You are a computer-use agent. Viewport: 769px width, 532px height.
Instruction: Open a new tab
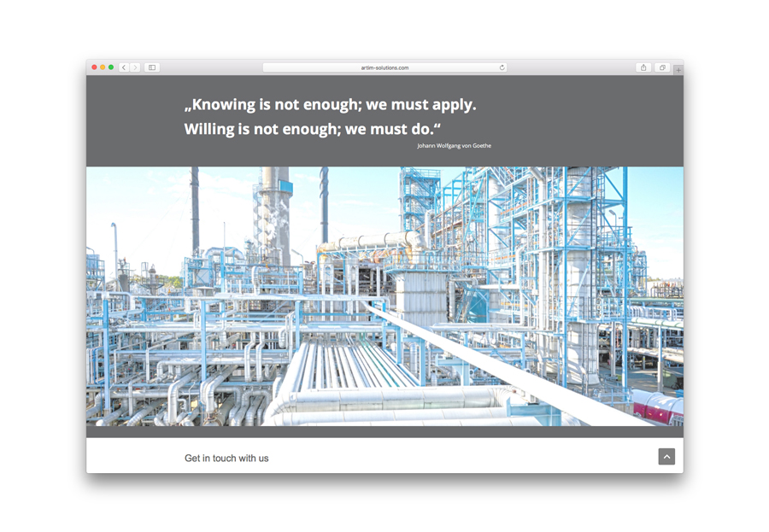(678, 70)
